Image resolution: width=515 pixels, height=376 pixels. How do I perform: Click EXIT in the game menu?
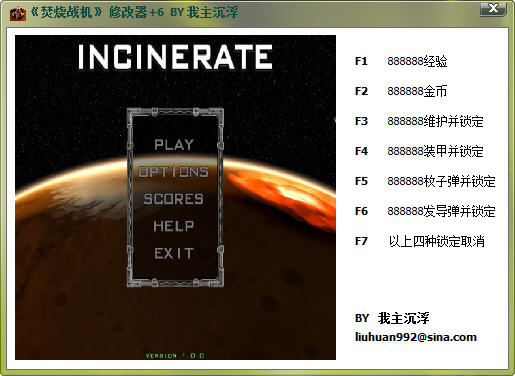click(x=174, y=254)
